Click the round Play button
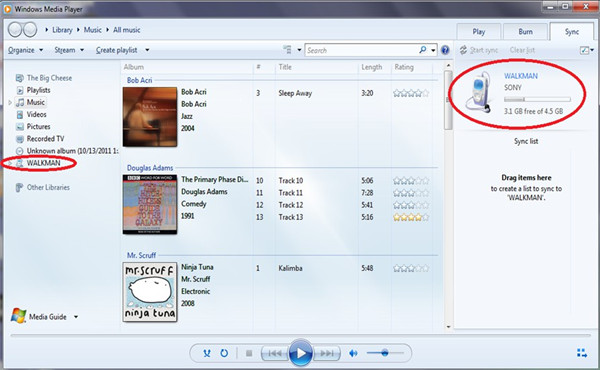Screen dimensions: 600x370 pos(300,353)
